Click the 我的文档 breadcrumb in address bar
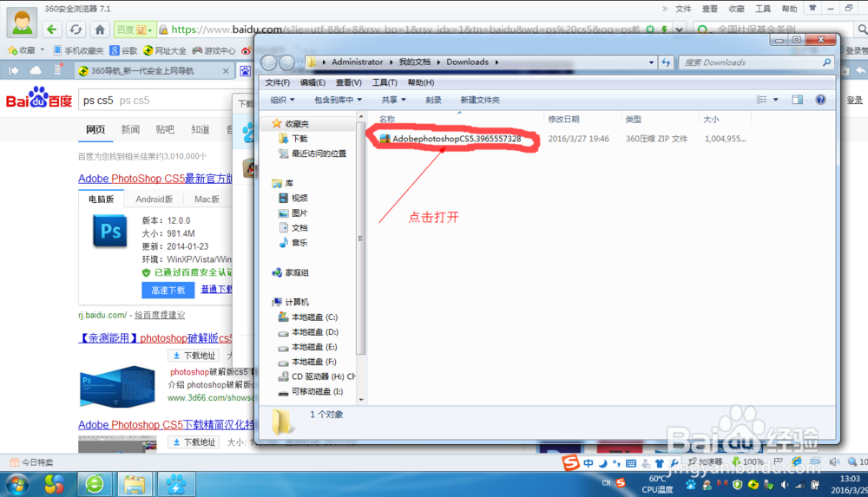Screen dimensions: 868x497 415,62
